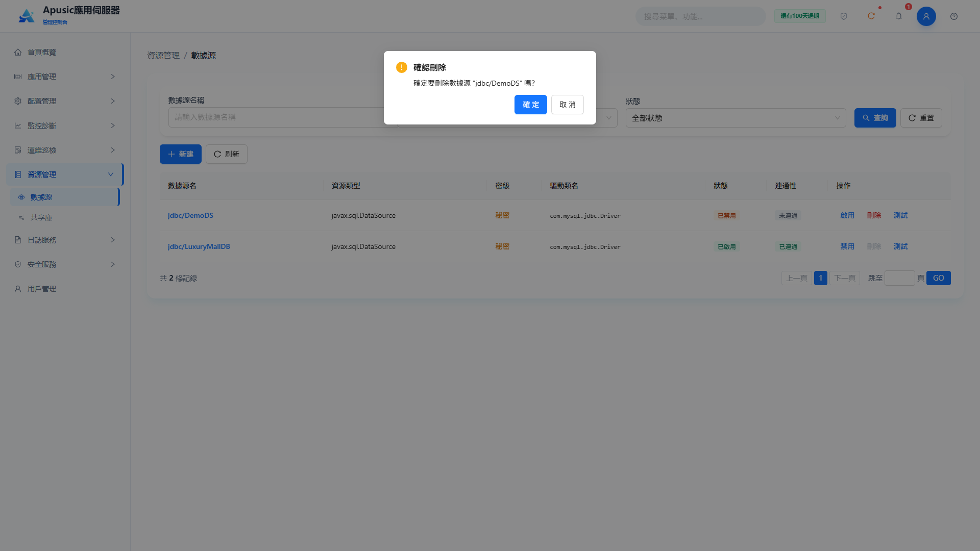Click the 查詢 search button
The image size is (980, 551).
click(x=875, y=118)
